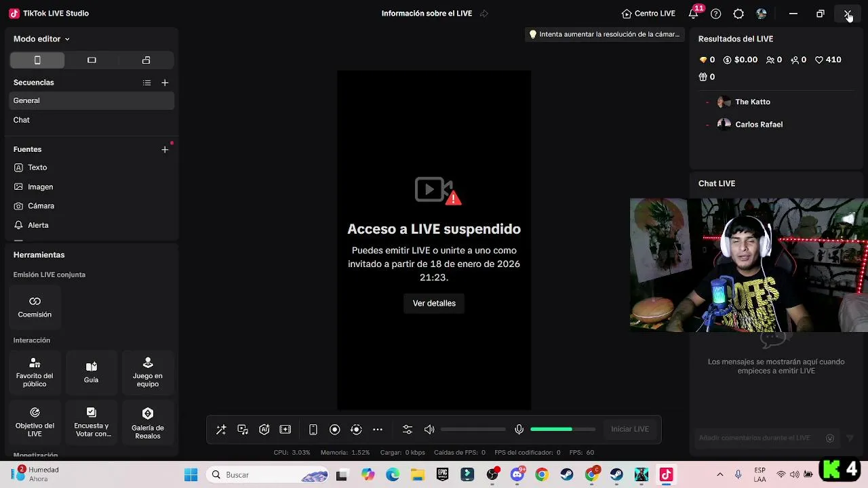Image resolution: width=868 pixels, height=488 pixels.
Task: Open ESP LAA language selector
Action: (759, 474)
